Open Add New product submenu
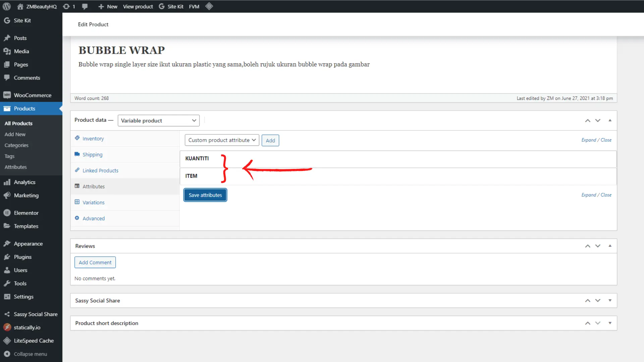The image size is (644, 362). 15,134
